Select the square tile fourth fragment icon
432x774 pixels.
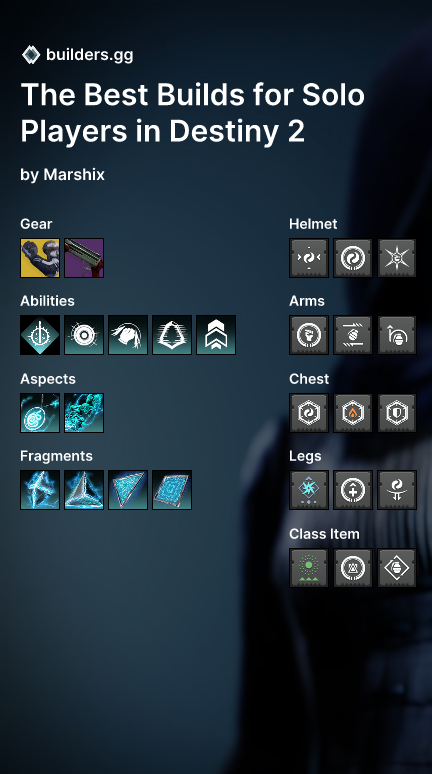tap(172, 490)
